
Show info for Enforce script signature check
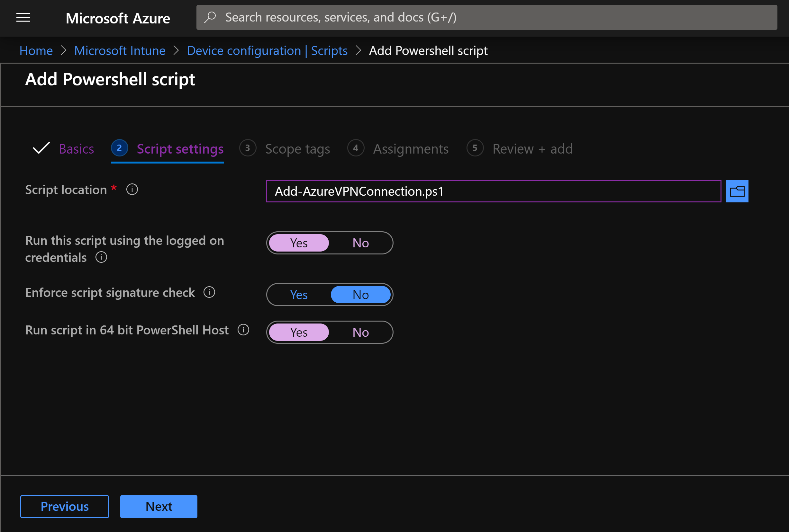tap(209, 292)
